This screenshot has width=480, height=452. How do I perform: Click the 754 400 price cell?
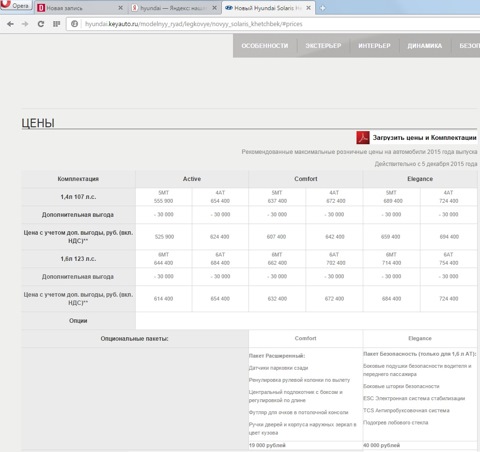tap(449, 263)
